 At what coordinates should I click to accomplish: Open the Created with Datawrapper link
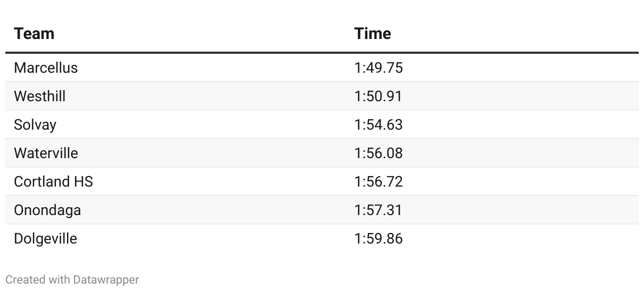pyautogui.click(x=72, y=280)
